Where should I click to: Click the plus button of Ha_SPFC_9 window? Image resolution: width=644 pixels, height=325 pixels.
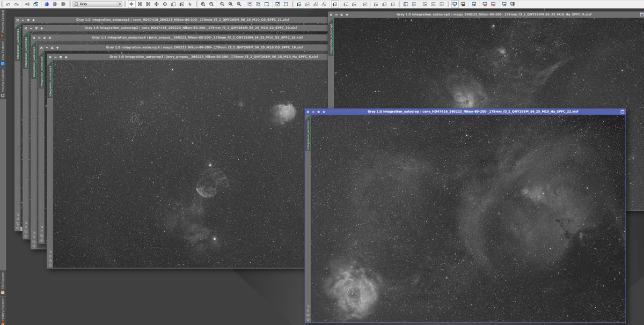coord(347,15)
